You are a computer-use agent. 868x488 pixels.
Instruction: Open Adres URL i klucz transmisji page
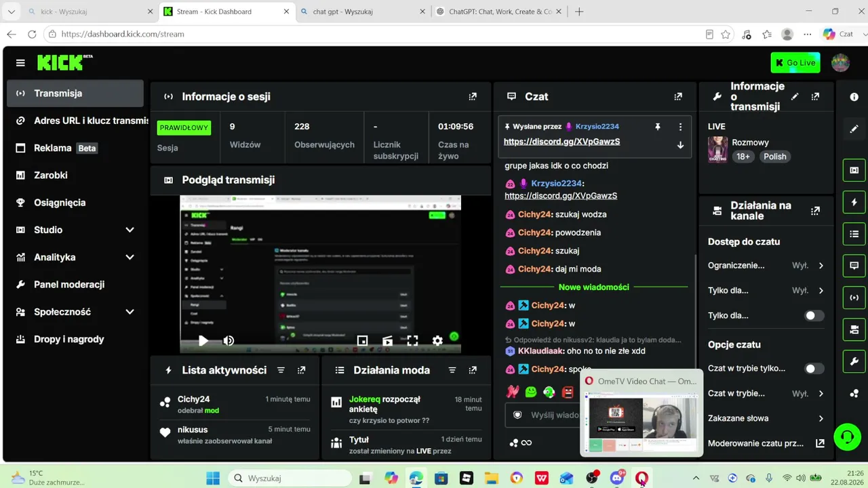[x=75, y=121]
